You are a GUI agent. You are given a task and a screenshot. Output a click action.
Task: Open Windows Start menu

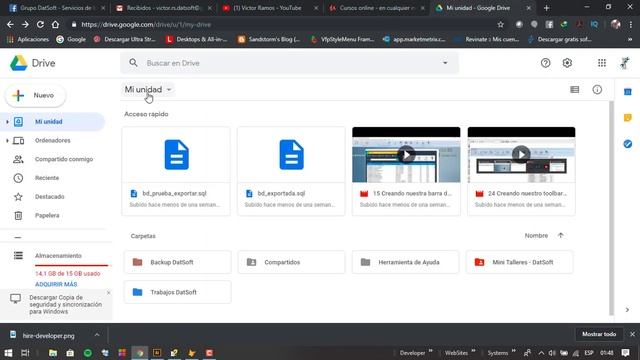(8, 353)
